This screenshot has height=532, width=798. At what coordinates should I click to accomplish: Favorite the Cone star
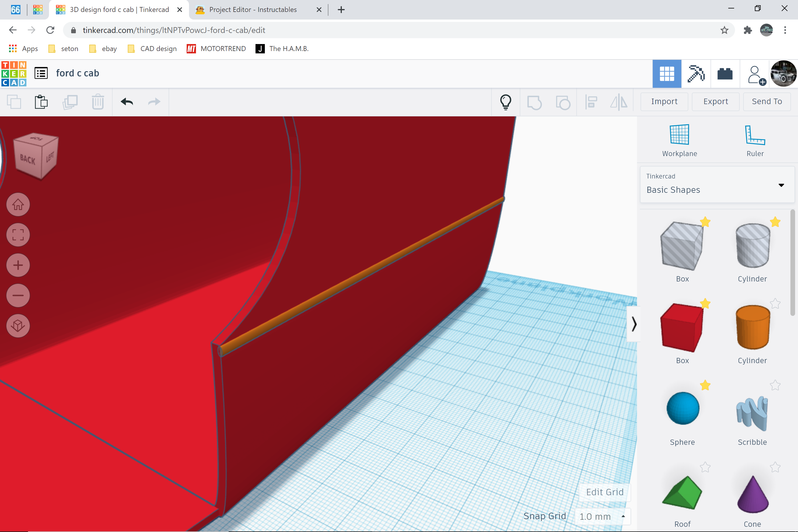click(775, 467)
